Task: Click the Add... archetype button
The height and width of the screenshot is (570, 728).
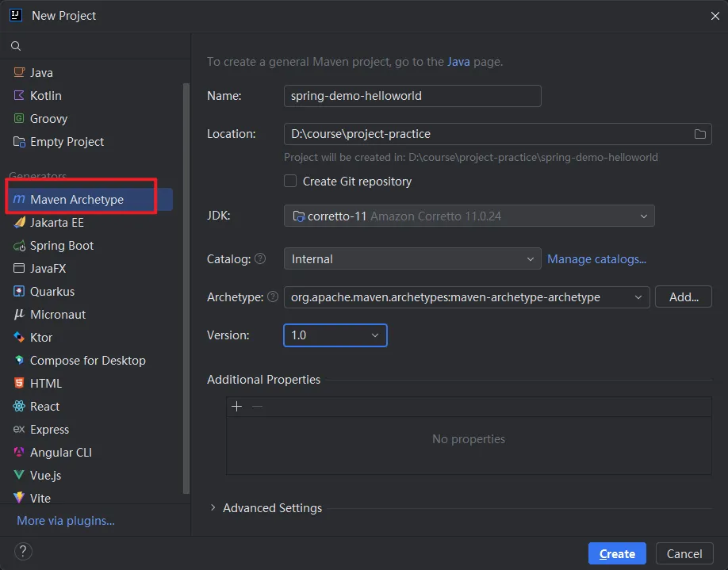Action: point(684,296)
